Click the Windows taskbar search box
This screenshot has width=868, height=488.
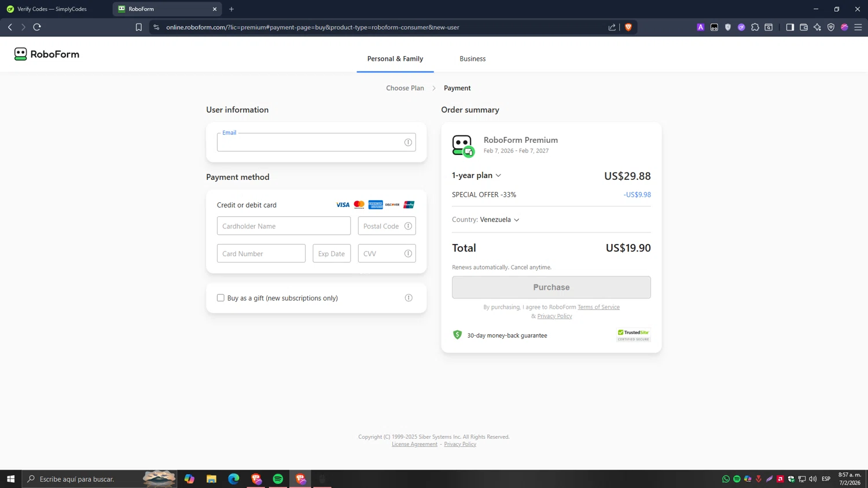point(98,479)
